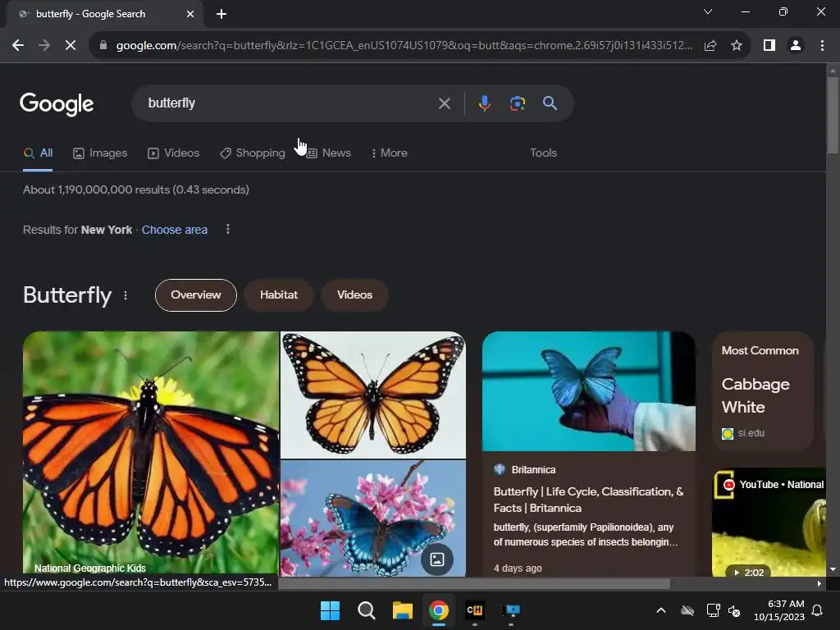Open the Windows Start menu
Image resolution: width=840 pixels, height=630 pixels.
click(x=330, y=610)
